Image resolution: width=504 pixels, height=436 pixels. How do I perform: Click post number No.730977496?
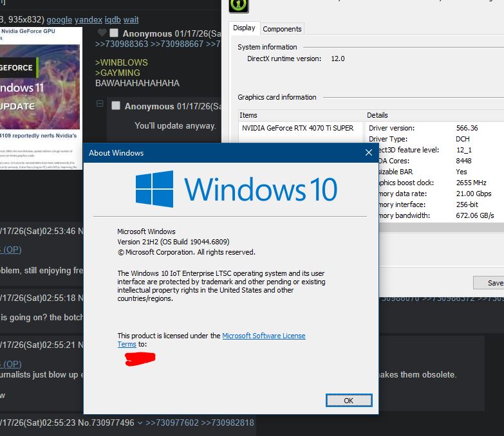pos(106,423)
